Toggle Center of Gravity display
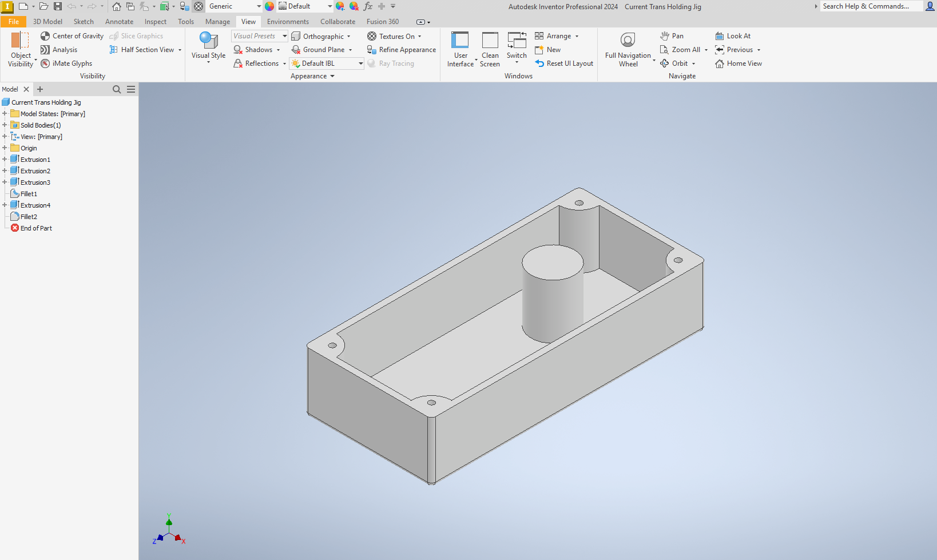This screenshot has width=937, height=560. pos(72,36)
